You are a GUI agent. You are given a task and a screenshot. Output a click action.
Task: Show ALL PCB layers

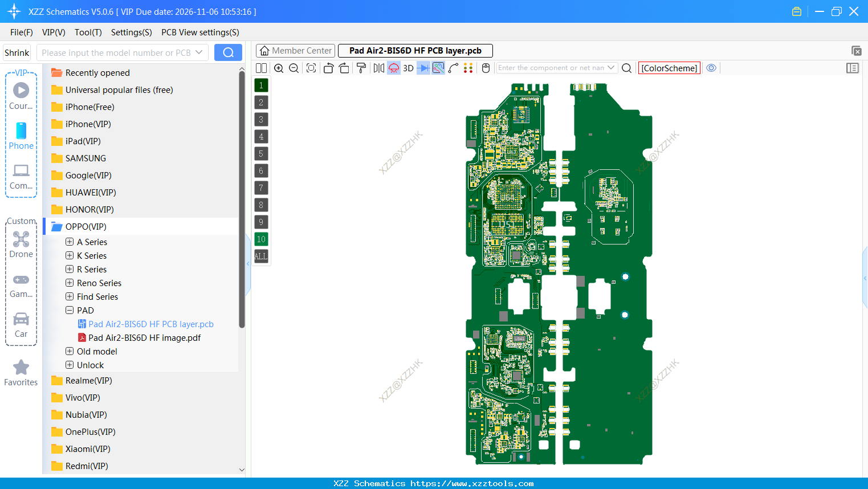point(260,256)
